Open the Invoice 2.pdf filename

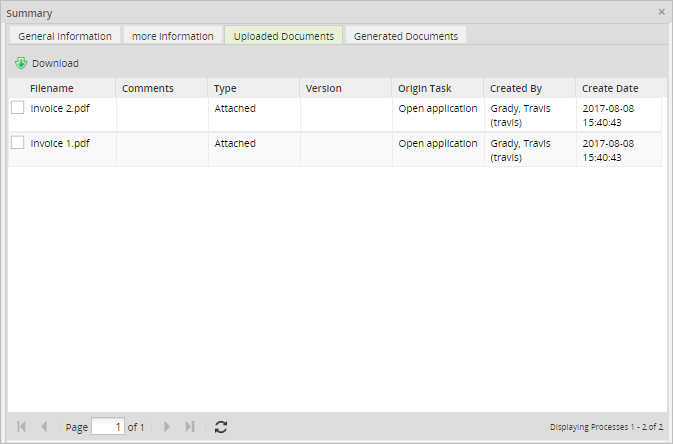[60, 108]
